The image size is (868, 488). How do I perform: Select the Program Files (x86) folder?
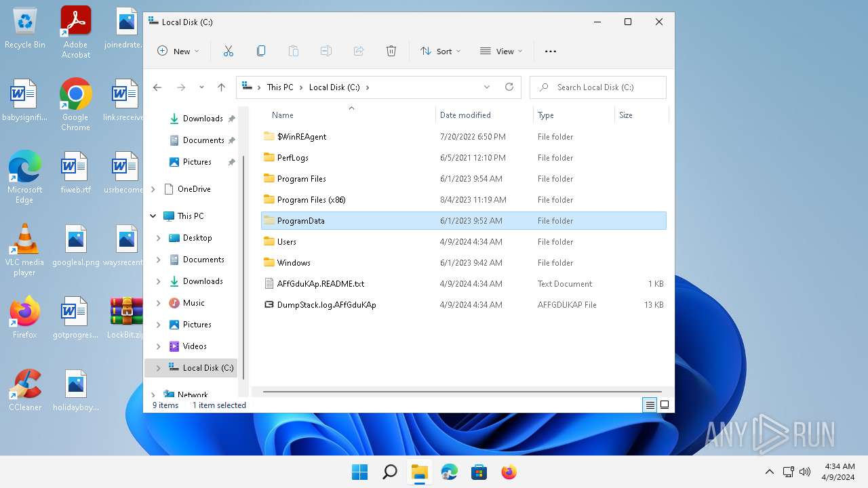[x=464, y=200]
